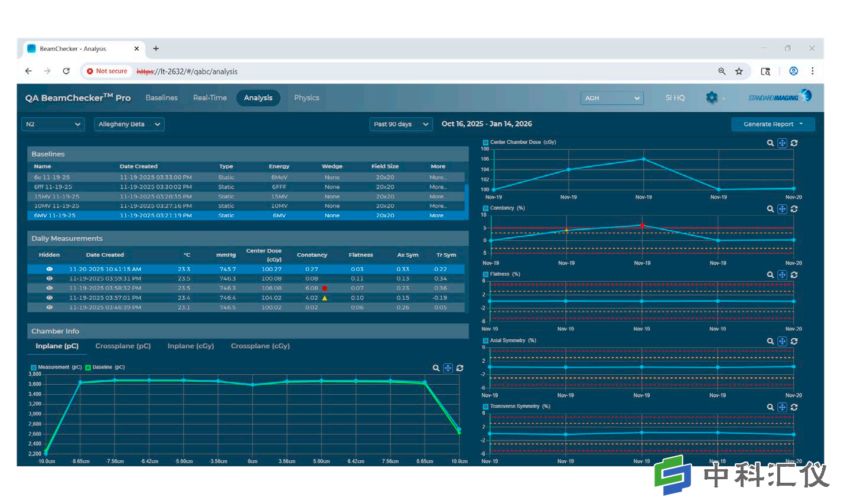841x504 pixels.
Task: Click Generate Report button
Action: click(773, 125)
